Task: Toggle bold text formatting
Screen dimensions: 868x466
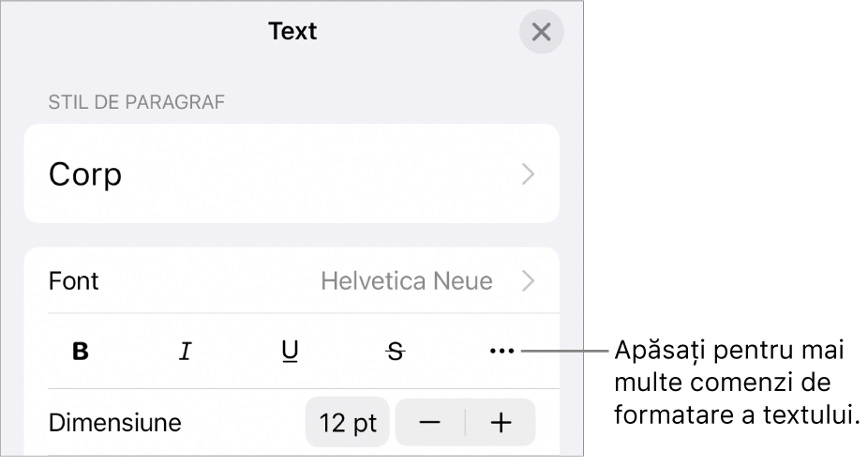Action: (x=82, y=352)
